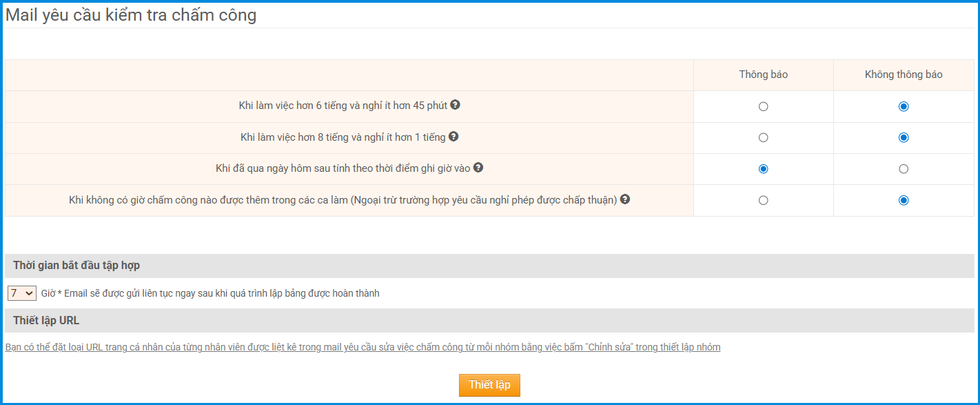Select Thông báo for qua ngày hôm sau rule
Image resolution: width=980 pixels, height=405 pixels.
coord(763,169)
